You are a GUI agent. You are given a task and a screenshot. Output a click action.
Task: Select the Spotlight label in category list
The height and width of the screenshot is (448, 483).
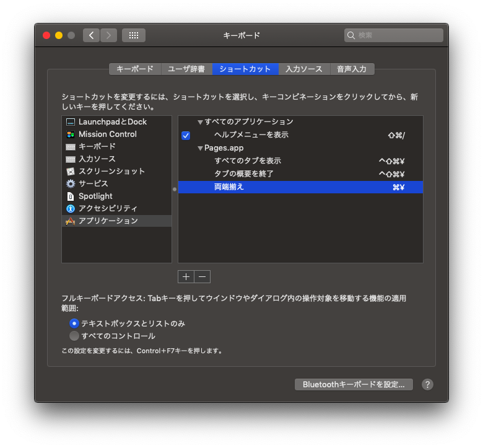(95, 196)
